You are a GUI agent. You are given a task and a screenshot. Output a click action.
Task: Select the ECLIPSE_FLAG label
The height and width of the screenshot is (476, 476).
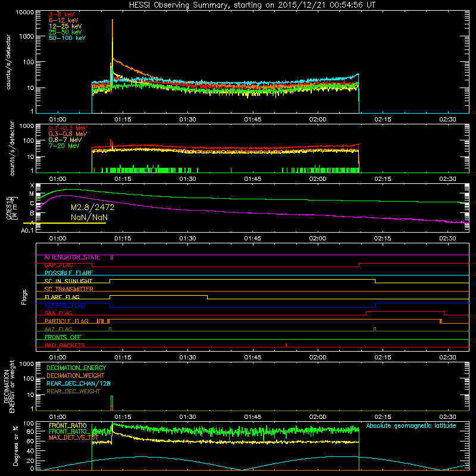tap(65, 305)
